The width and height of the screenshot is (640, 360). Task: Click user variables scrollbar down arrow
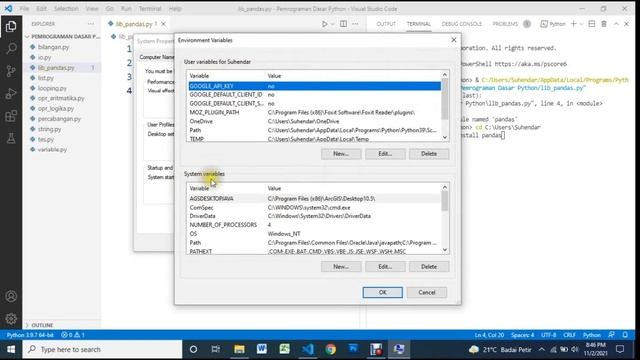pyautogui.click(x=445, y=138)
